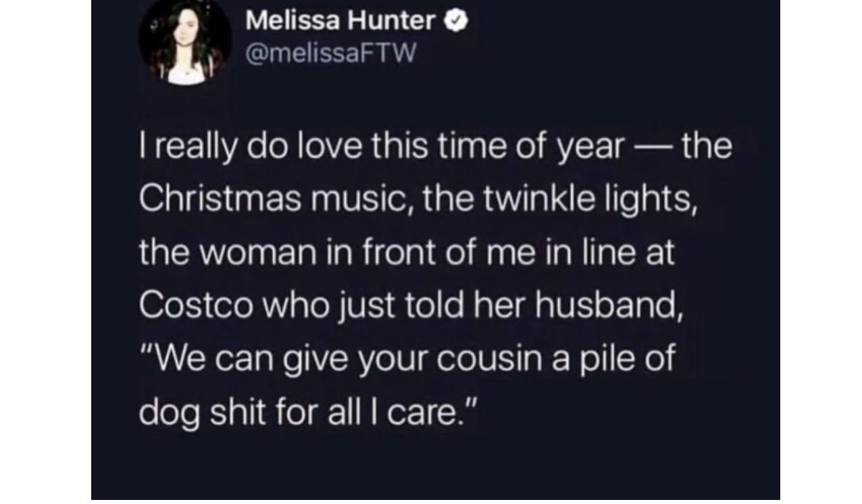Image resolution: width=862 pixels, height=504 pixels.
Task: Click the line starting "the woman in front"
Action: point(407,253)
